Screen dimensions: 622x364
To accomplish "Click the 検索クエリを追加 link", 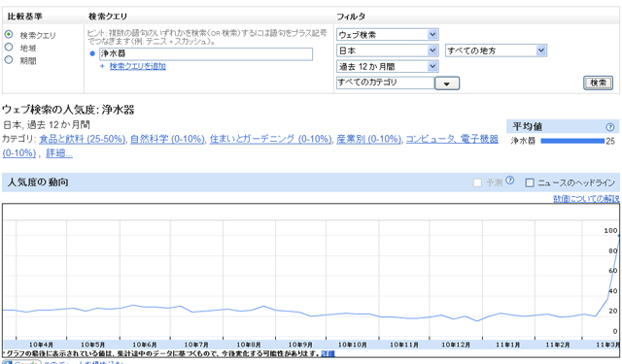I will coord(138,66).
